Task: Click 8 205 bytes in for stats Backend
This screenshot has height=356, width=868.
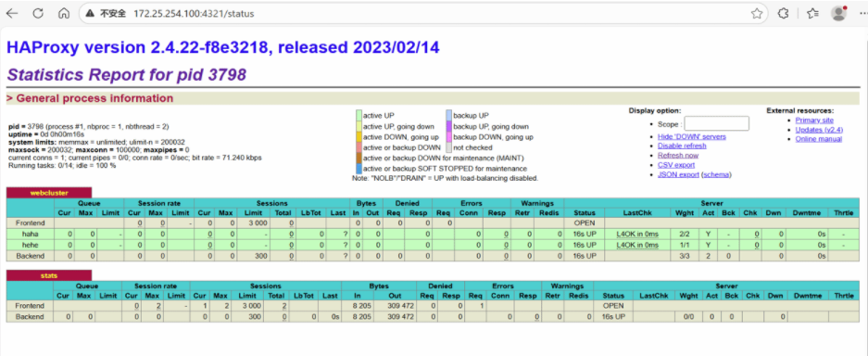Action: (x=361, y=317)
